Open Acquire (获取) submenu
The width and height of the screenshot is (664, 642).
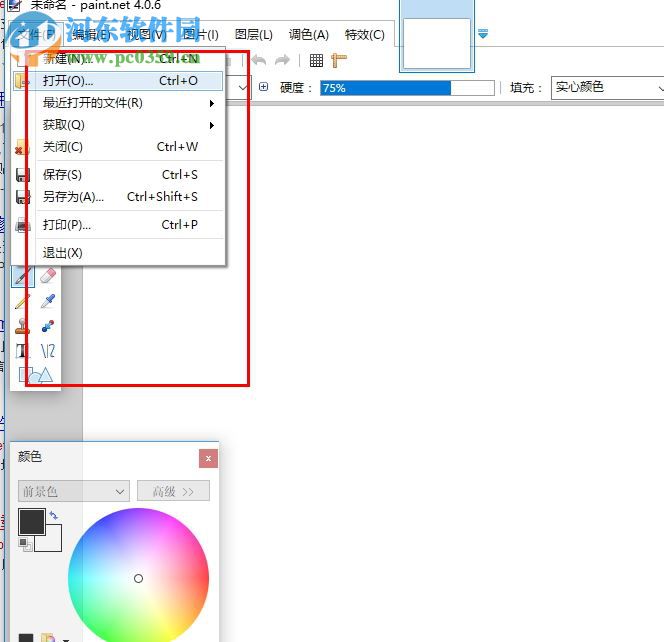pyautogui.click(x=118, y=125)
